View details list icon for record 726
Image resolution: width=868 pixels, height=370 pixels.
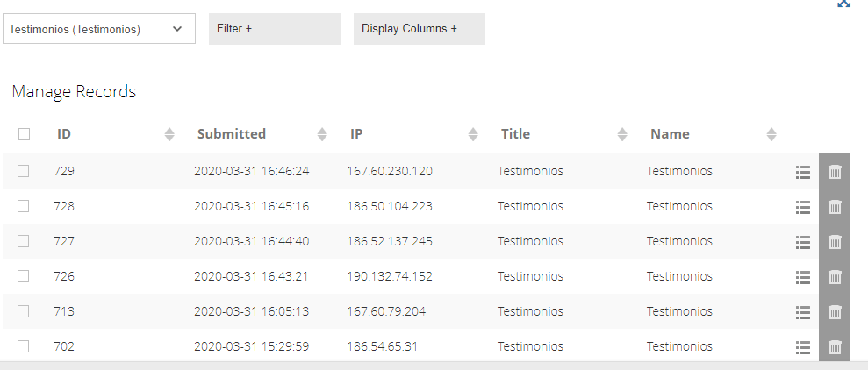point(803,277)
